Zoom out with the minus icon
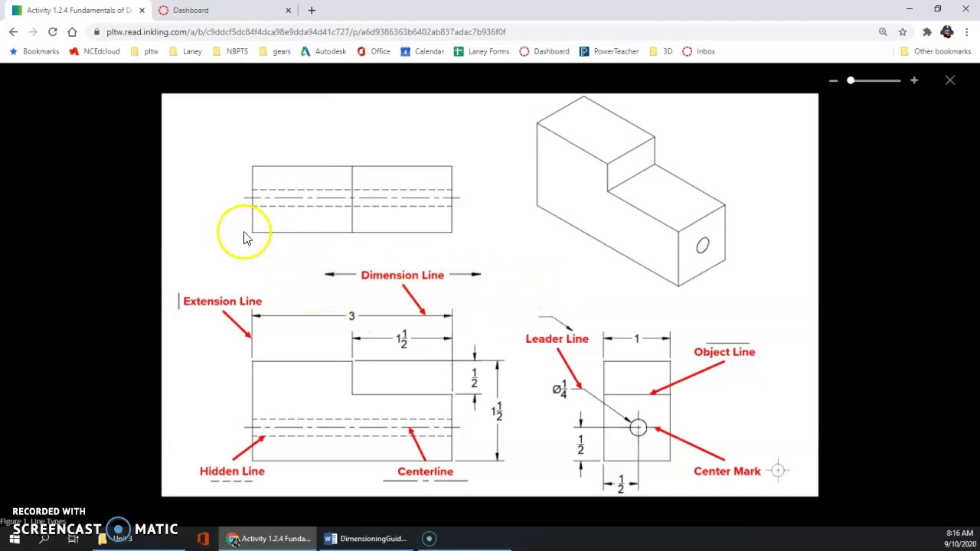The image size is (980, 551). click(x=833, y=80)
